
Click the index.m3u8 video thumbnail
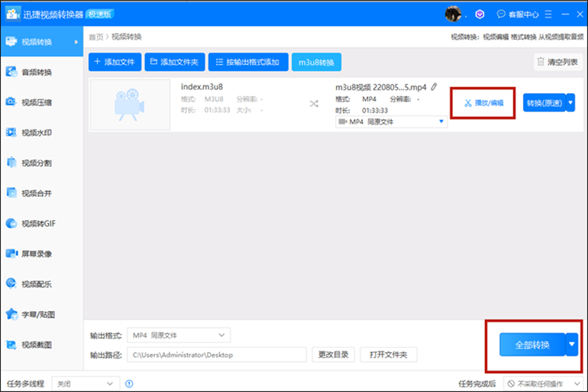pyautogui.click(x=130, y=105)
